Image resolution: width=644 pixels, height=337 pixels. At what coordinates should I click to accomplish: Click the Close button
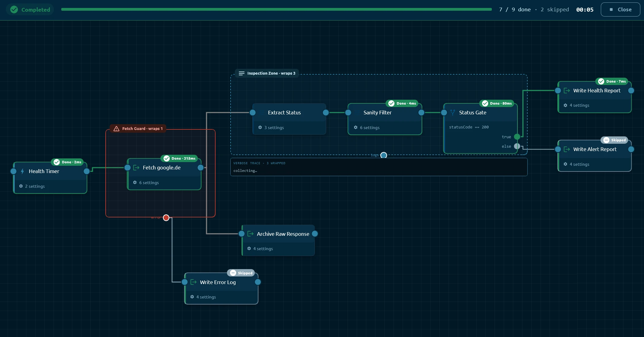pyautogui.click(x=620, y=9)
